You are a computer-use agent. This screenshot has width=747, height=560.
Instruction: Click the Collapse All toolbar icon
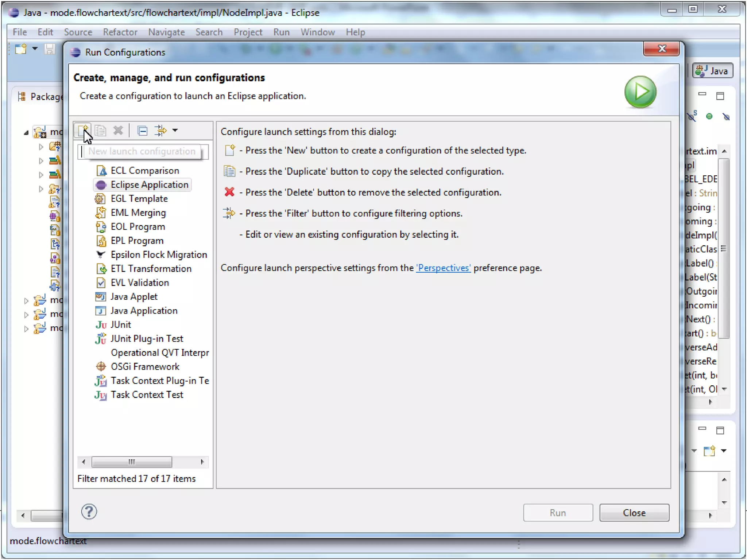coord(142,131)
